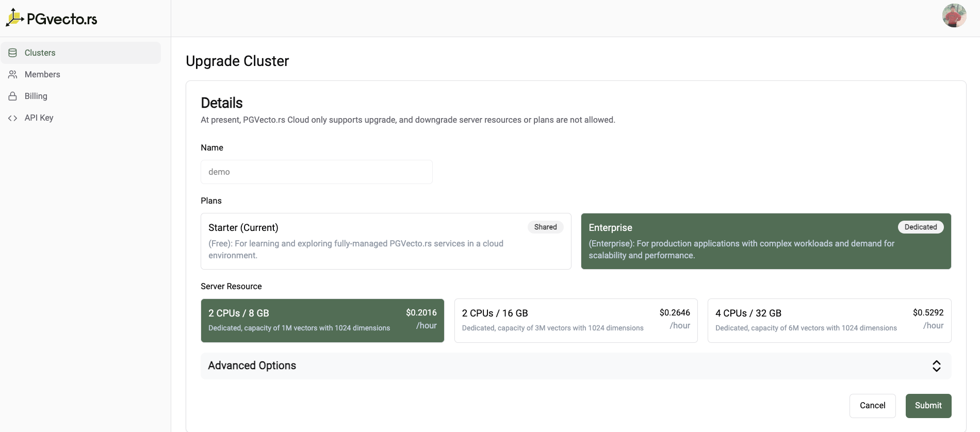
Task: Click the Shared badge
Action: (x=546, y=227)
